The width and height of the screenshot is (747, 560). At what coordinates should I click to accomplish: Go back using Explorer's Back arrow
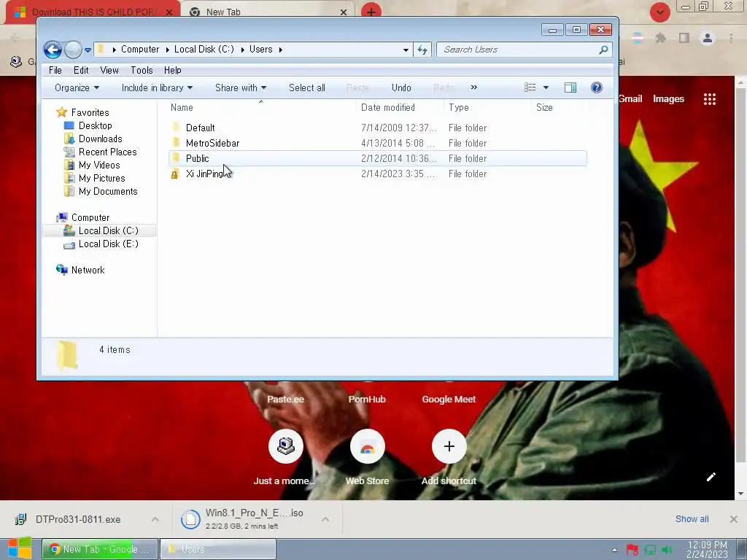(x=53, y=50)
